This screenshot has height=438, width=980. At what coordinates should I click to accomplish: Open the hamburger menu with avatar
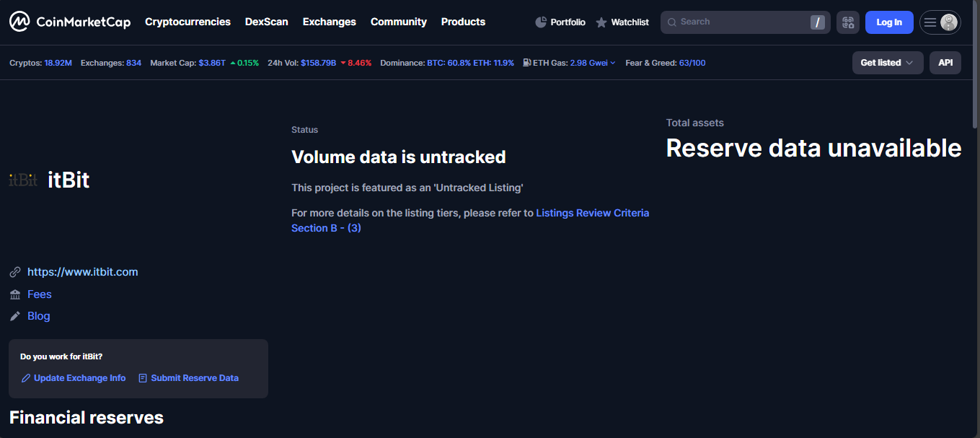[x=940, y=22]
